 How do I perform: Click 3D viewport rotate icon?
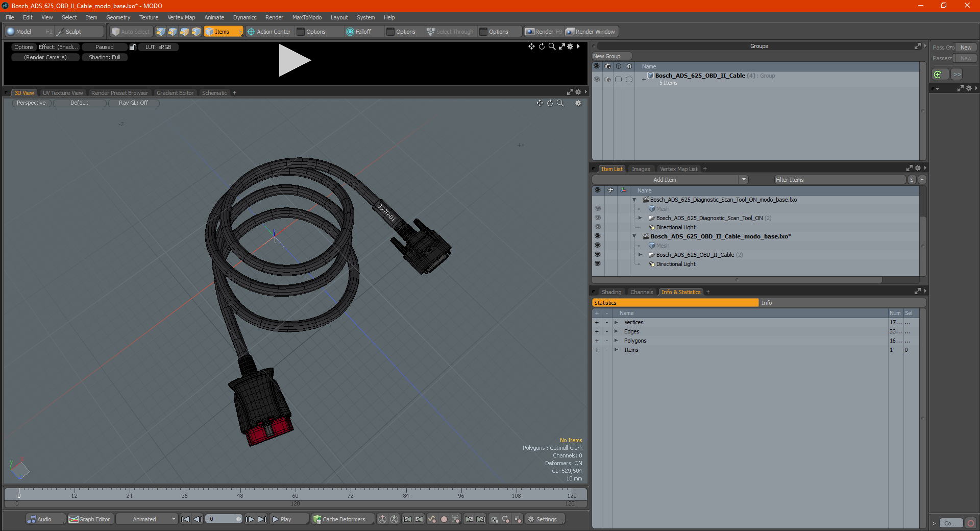[x=550, y=103]
